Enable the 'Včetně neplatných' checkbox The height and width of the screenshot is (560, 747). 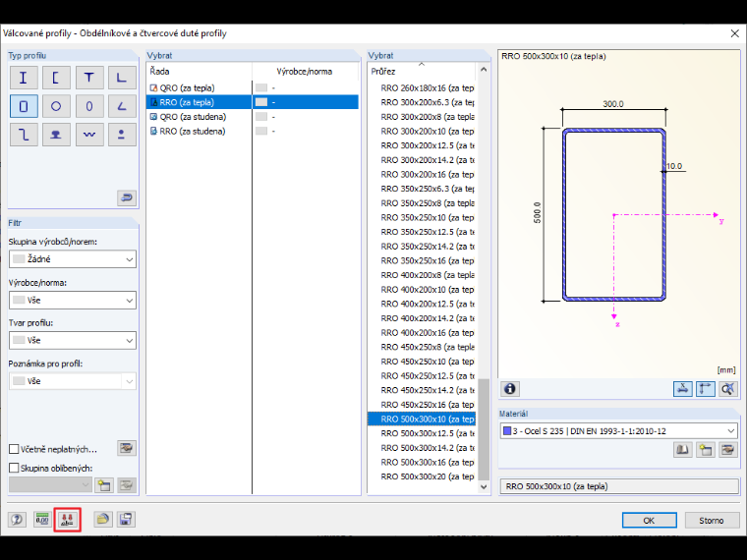(14, 449)
